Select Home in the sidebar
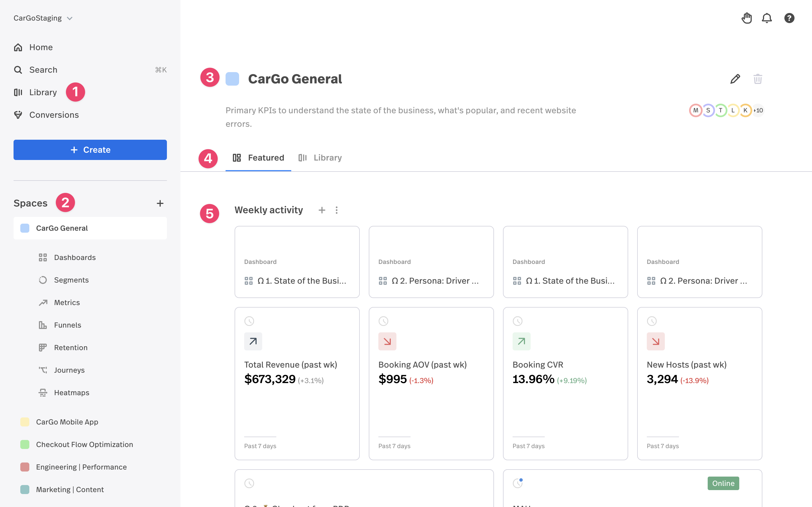 41,47
